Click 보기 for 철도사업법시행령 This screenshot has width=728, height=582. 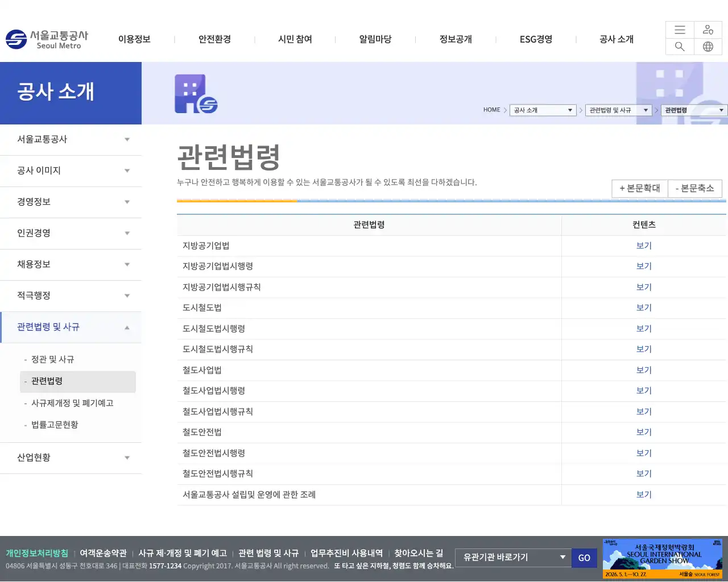click(644, 391)
